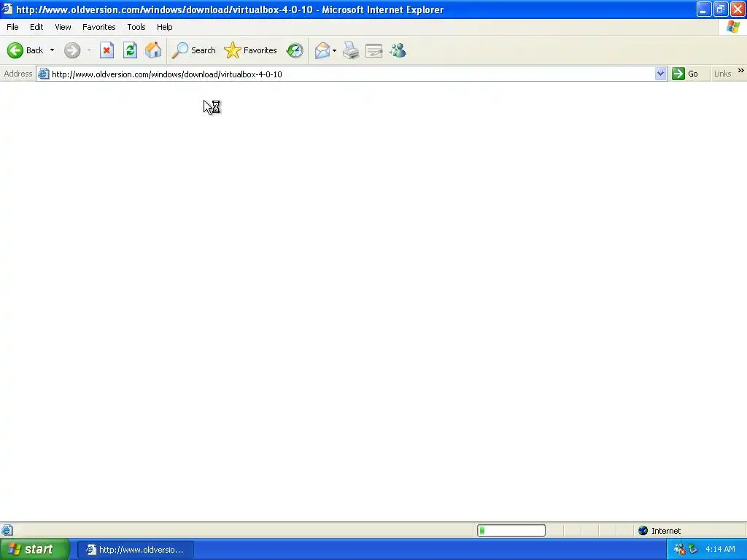747x560 pixels.
Task: Click inside the Address bar URL field
Action: click(x=352, y=74)
